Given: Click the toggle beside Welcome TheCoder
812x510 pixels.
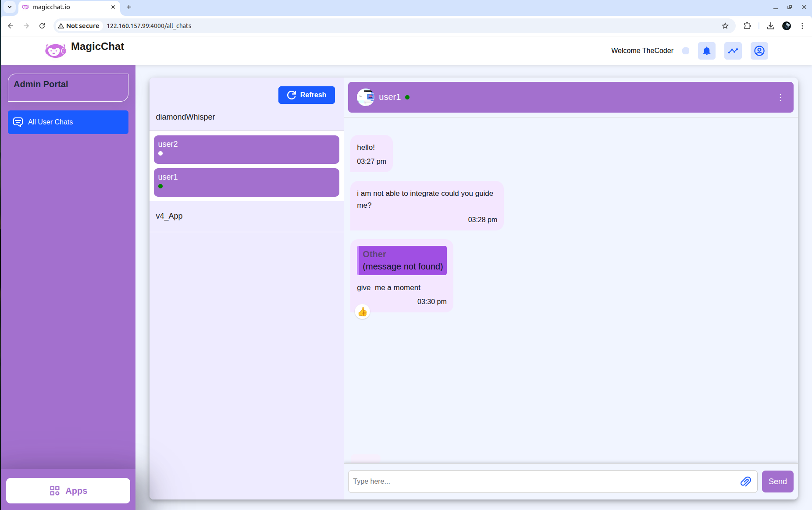Looking at the screenshot, I should click(686, 51).
